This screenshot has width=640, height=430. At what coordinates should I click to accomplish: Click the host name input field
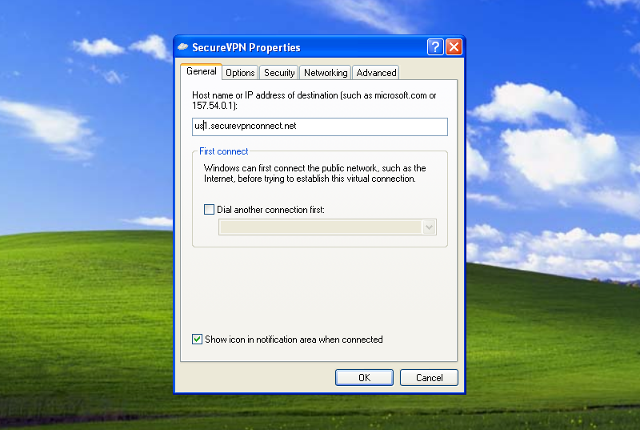[x=320, y=126]
